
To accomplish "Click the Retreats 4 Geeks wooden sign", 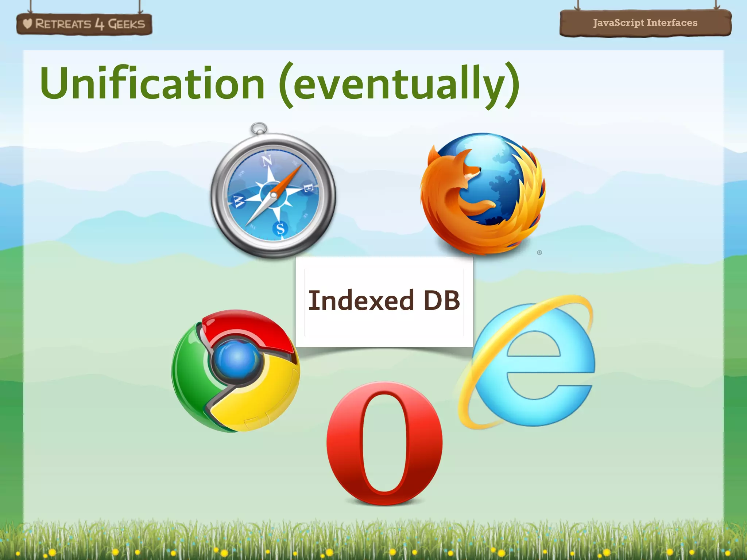I will (84, 24).
